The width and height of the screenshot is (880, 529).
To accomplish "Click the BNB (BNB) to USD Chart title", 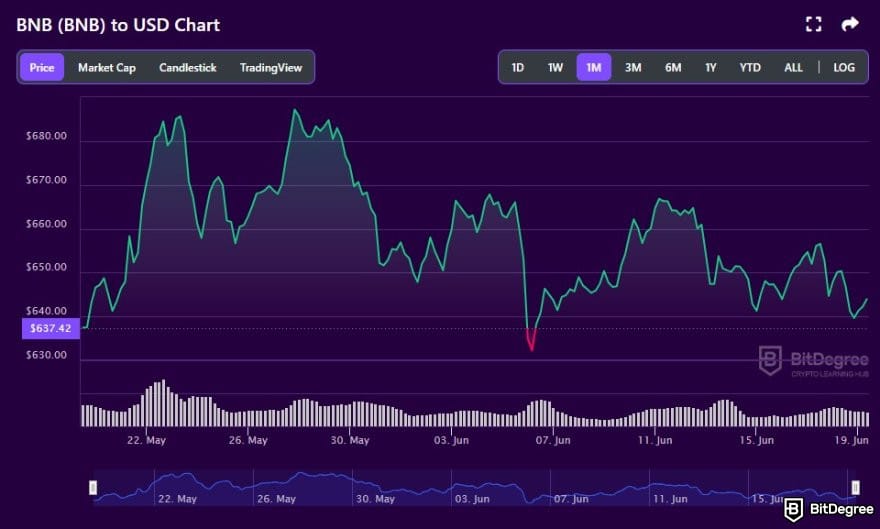I will (118, 25).
